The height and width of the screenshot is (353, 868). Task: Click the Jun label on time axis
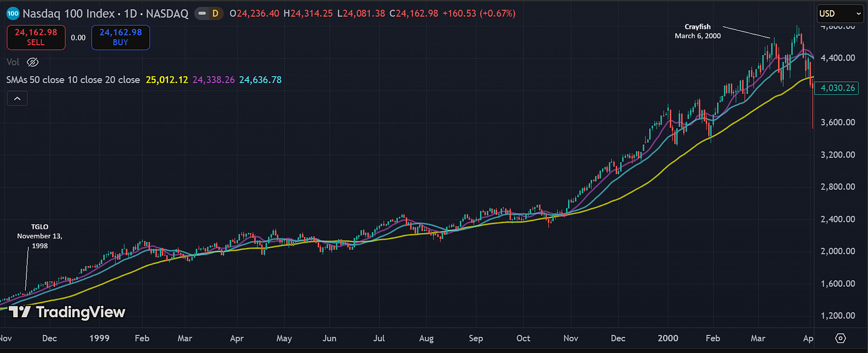[x=329, y=338]
